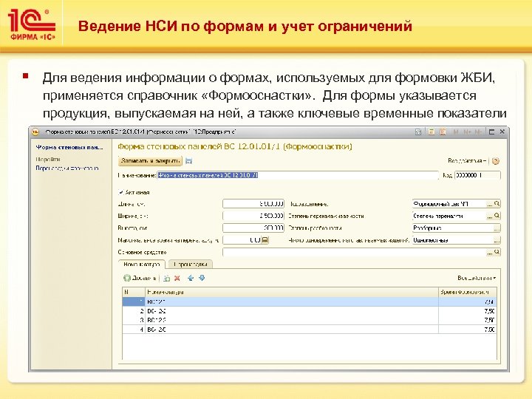Open the calendar icon in the title bar
This screenshot has width=532, height=399.
(x=443, y=132)
